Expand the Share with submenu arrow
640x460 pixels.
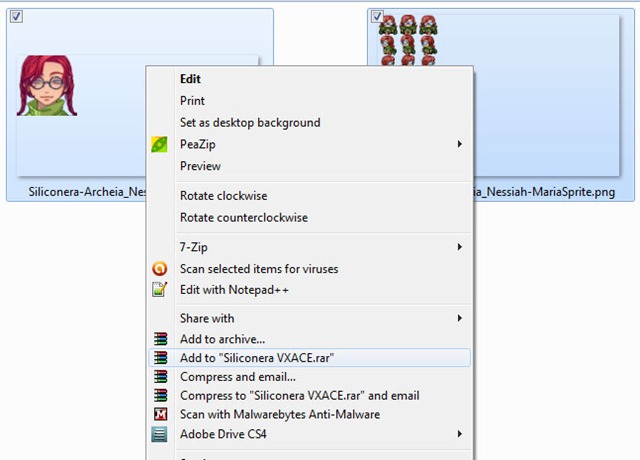pyautogui.click(x=460, y=318)
